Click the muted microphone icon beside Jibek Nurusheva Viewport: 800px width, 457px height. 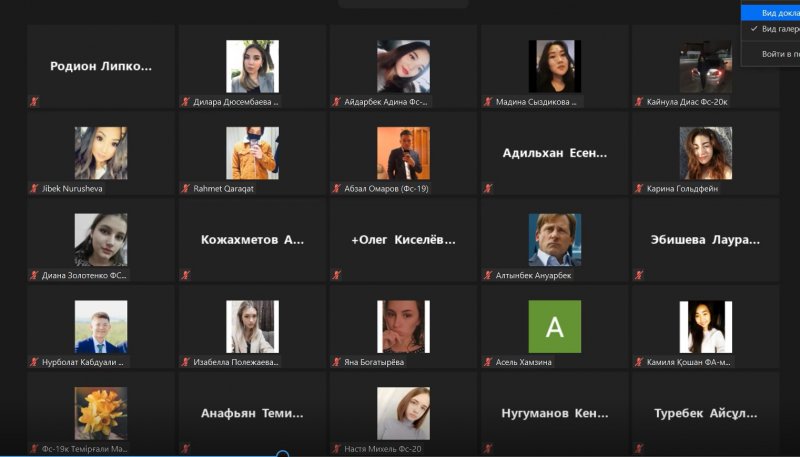(x=34, y=188)
